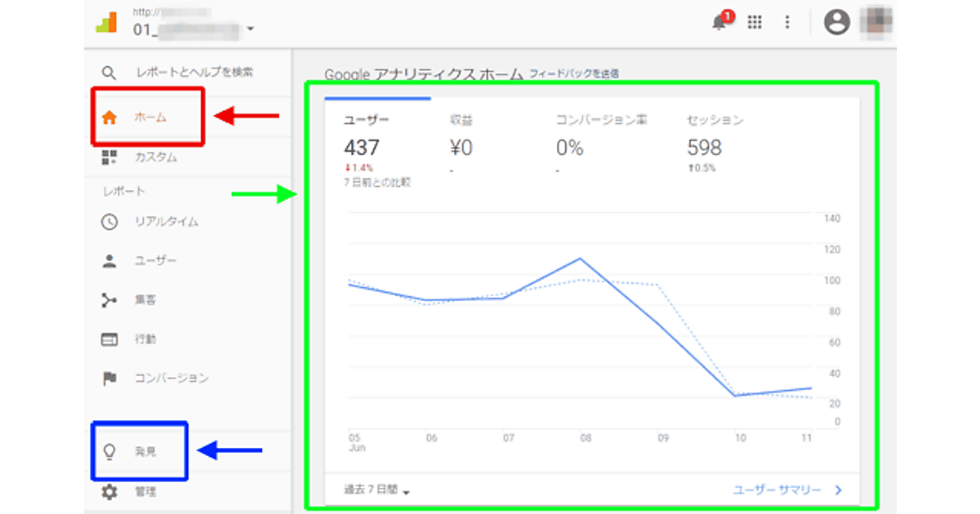
Task: Open the Google apps grid icon
Action: pos(755,23)
